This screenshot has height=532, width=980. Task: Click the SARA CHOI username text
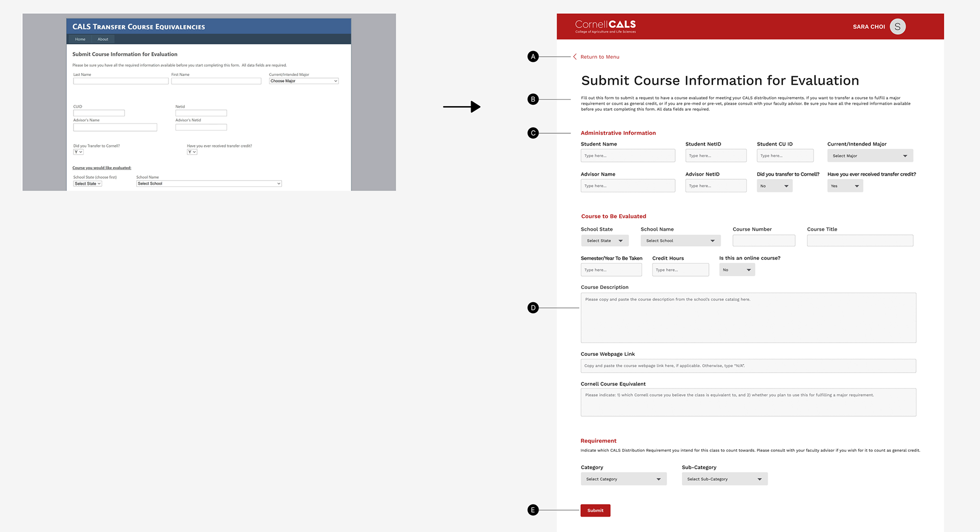click(x=869, y=27)
